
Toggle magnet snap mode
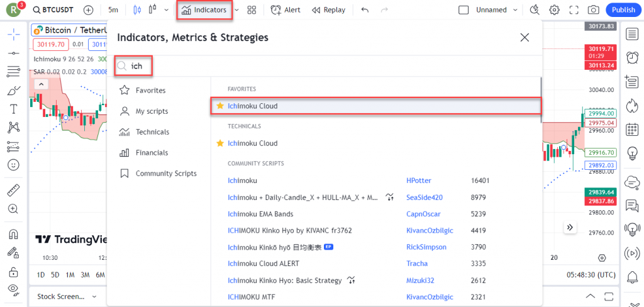pos(14,234)
